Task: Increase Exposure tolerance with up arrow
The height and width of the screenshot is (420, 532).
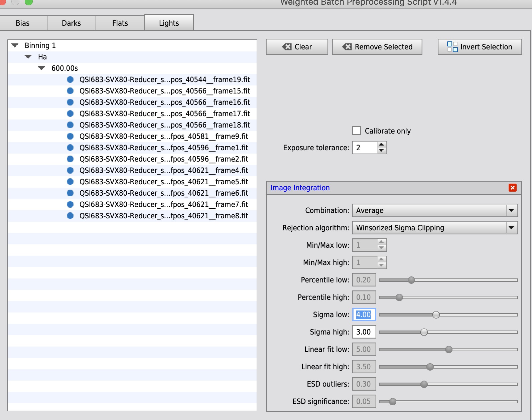Action: click(381, 145)
